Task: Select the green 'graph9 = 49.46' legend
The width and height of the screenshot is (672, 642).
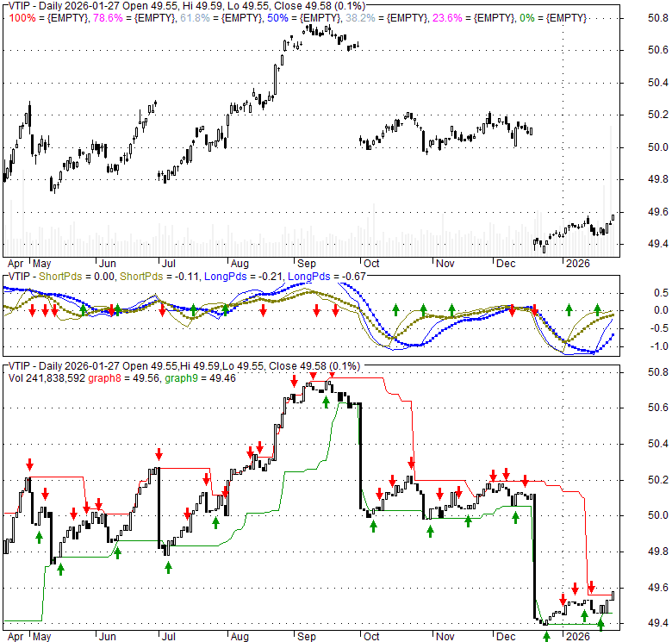Action: click(200, 378)
